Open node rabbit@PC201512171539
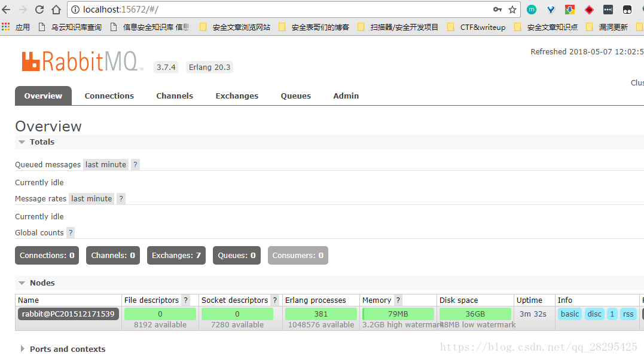The image size is (644, 359). tap(68, 314)
